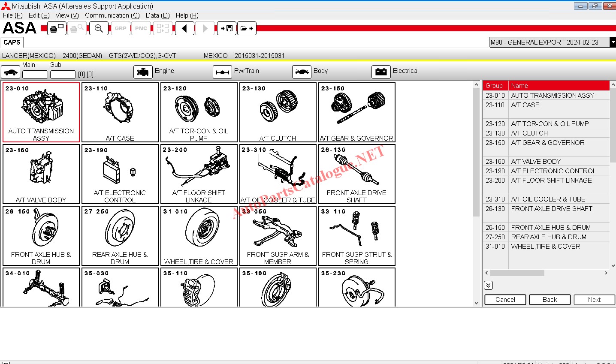The width and height of the screenshot is (616, 364).
Task: Open the Data menu
Action: pos(158,15)
